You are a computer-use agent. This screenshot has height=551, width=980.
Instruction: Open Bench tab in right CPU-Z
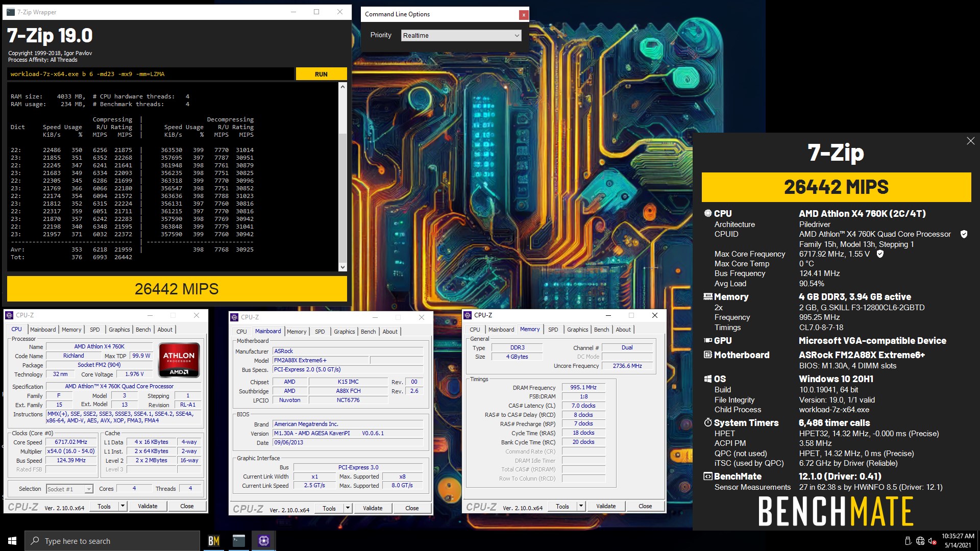point(602,330)
